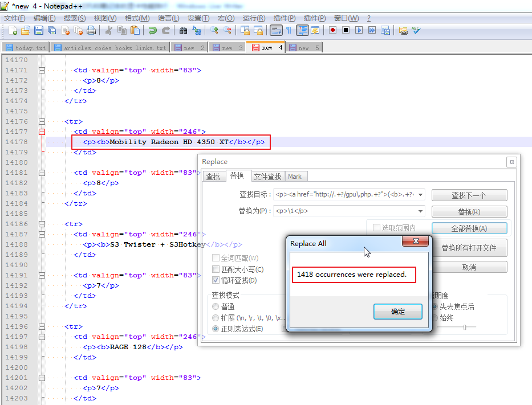This screenshot has width=532, height=405.
Task: Open the 替换为 replace with dropdown
Action: [x=421, y=211]
